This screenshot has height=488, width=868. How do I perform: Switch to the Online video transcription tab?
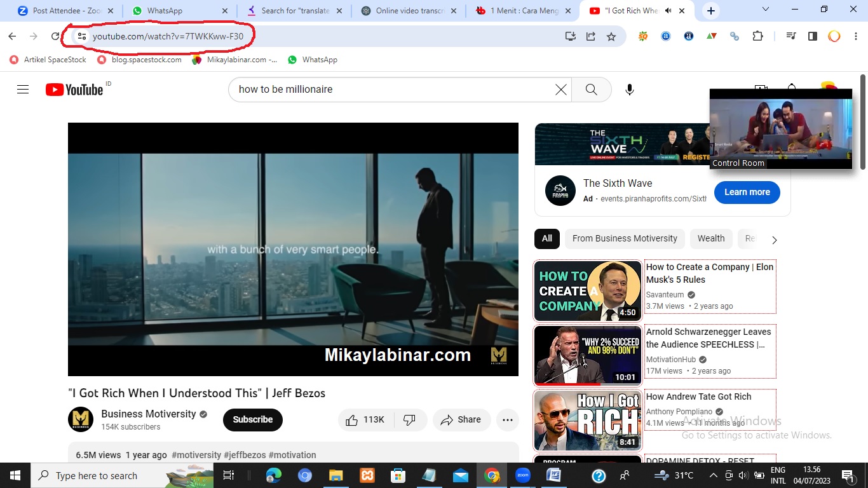[409, 11]
